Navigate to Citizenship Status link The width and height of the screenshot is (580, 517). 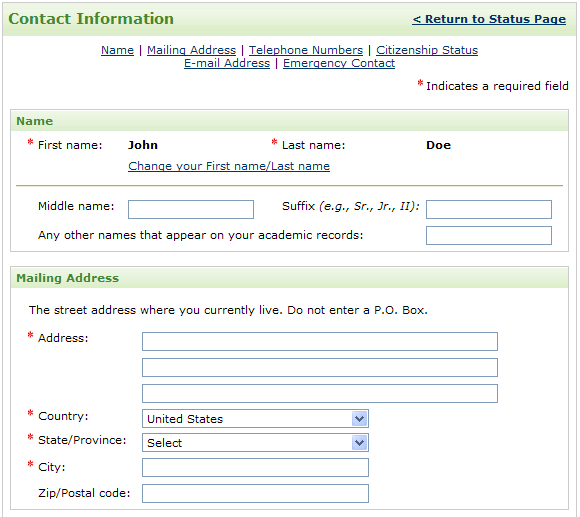pos(427,50)
